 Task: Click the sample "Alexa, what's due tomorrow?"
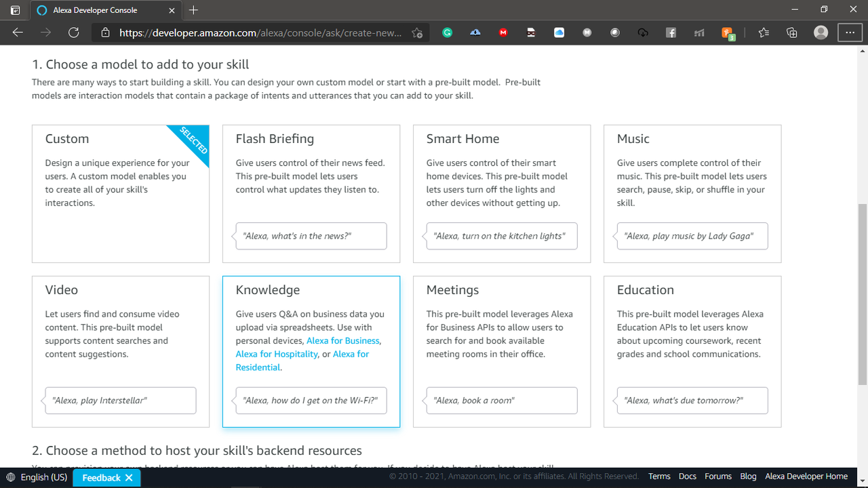click(692, 401)
